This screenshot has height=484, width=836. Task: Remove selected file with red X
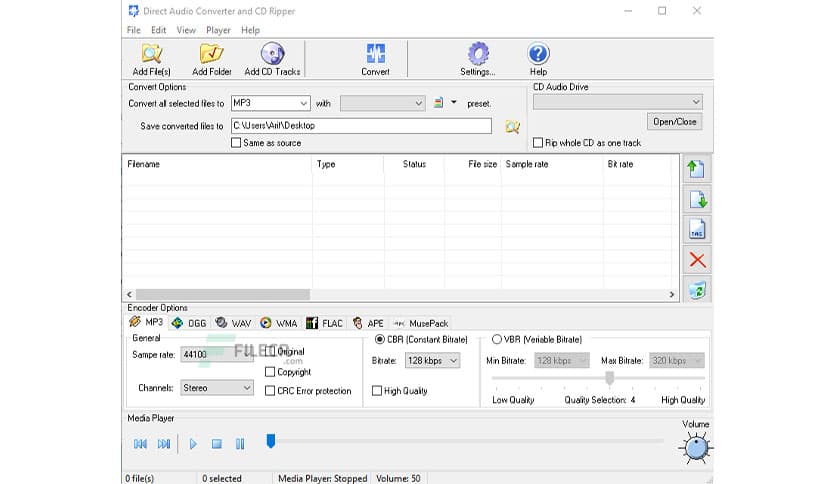[x=697, y=260]
